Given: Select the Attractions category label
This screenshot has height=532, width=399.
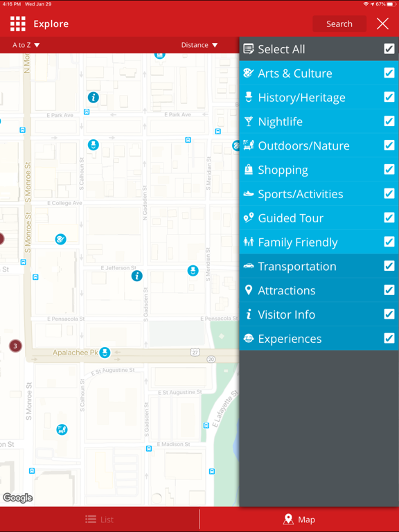Looking at the screenshot, I should coord(287,290).
